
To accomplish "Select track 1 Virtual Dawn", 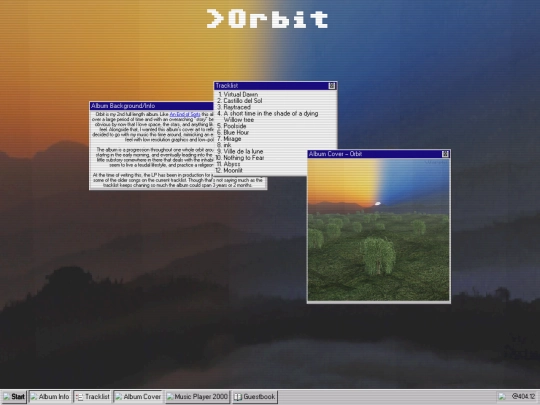I will (241, 94).
